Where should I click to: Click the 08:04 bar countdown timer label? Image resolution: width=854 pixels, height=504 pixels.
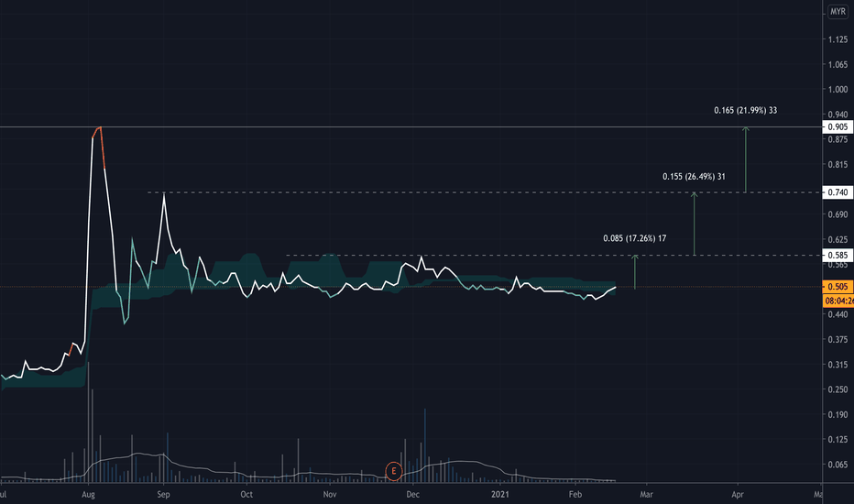point(838,301)
